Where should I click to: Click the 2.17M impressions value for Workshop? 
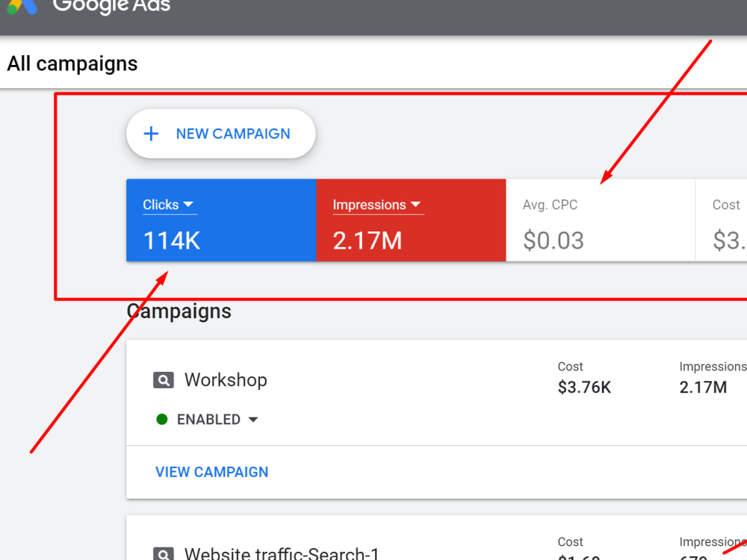[703, 387]
